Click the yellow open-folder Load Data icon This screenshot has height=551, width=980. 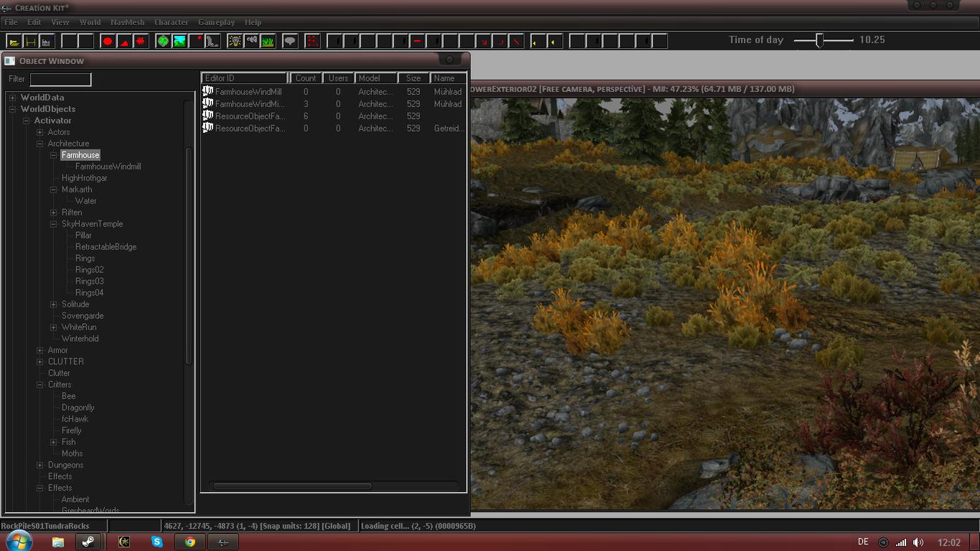pyautogui.click(x=14, y=42)
